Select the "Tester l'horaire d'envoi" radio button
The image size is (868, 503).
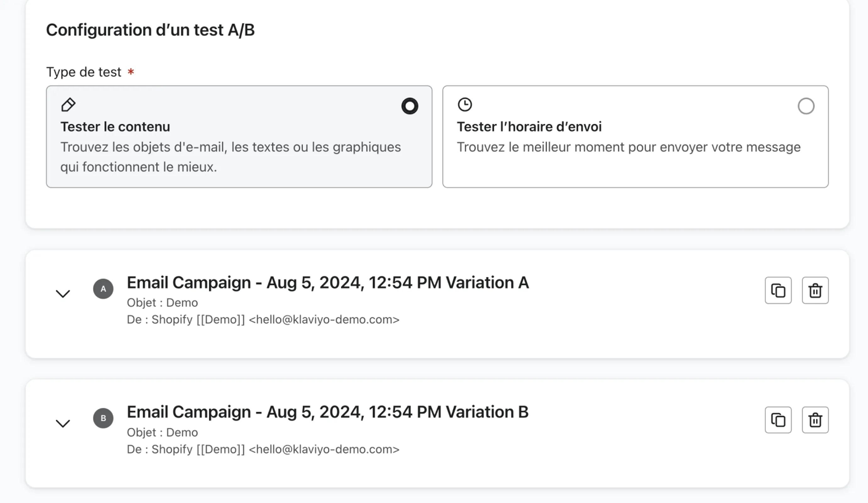[x=806, y=106]
